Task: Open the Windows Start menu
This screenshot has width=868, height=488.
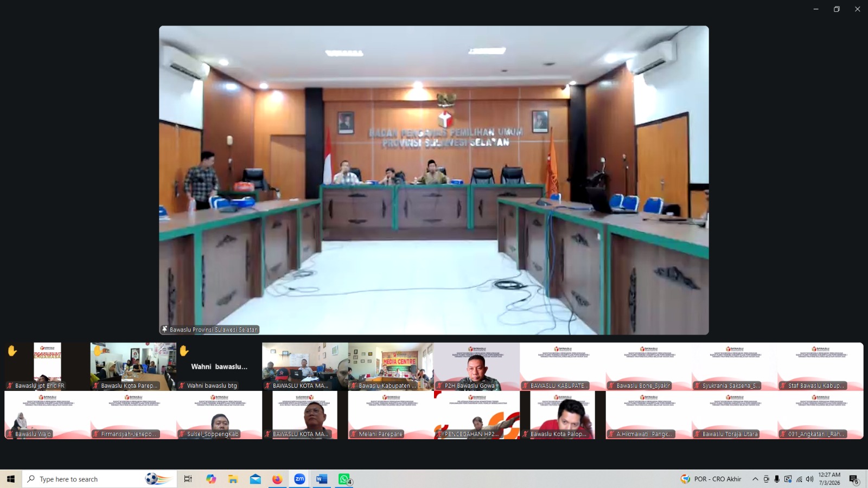Action: [11, 479]
